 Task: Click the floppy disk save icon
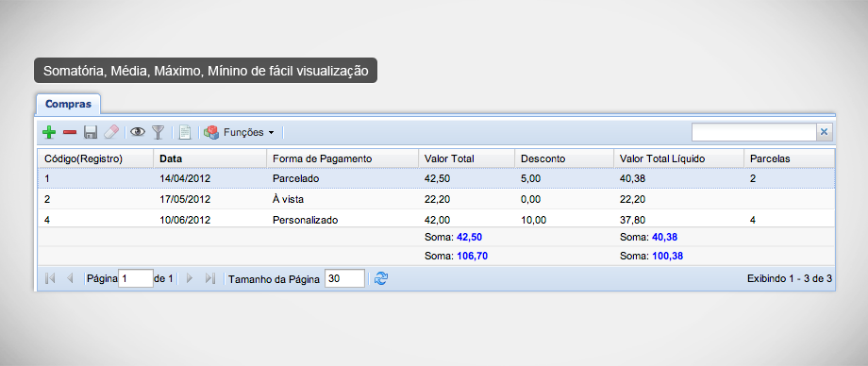[x=91, y=132]
